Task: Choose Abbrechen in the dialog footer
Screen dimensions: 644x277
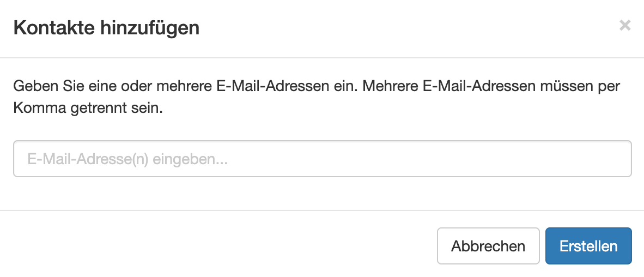Action: [488, 246]
